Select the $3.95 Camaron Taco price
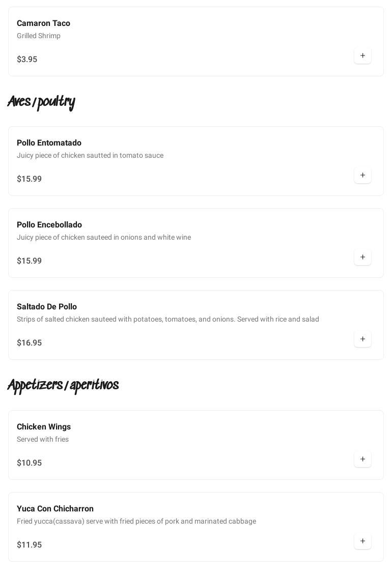The width and height of the screenshot is (392, 574). coord(27,60)
